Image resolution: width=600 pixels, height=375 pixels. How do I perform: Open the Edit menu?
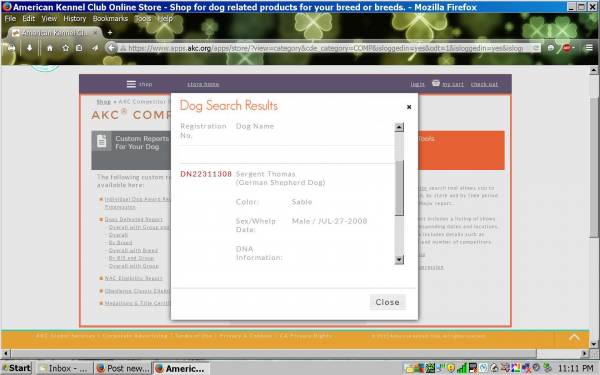pos(29,18)
